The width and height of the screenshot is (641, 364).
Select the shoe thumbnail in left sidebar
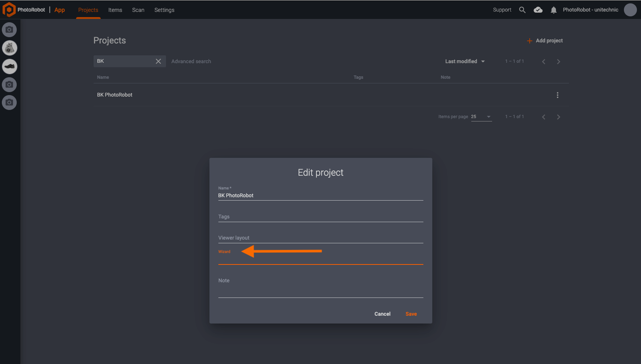click(9, 66)
